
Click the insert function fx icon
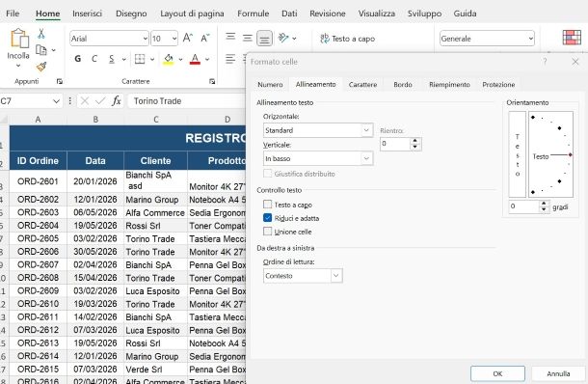pyautogui.click(x=117, y=101)
